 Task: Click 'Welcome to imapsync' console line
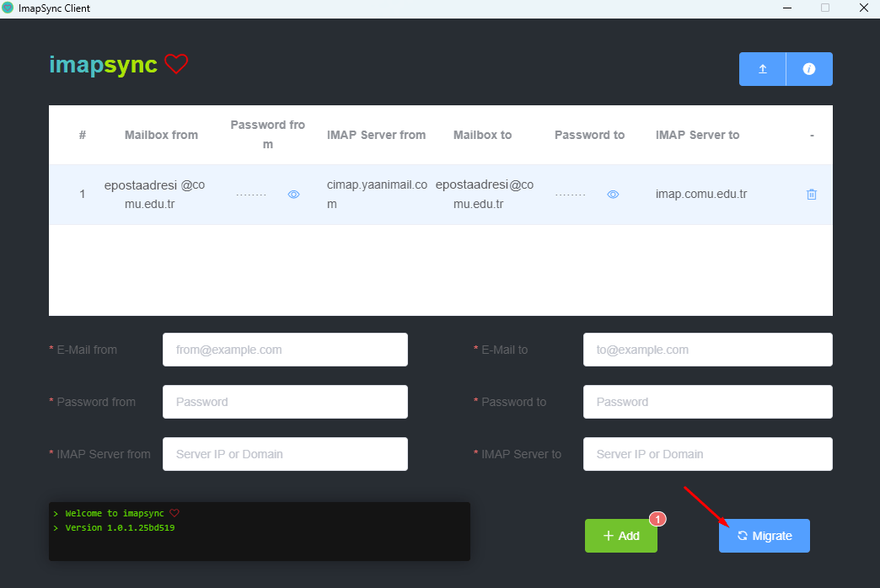pyautogui.click(x=116, y=513)
